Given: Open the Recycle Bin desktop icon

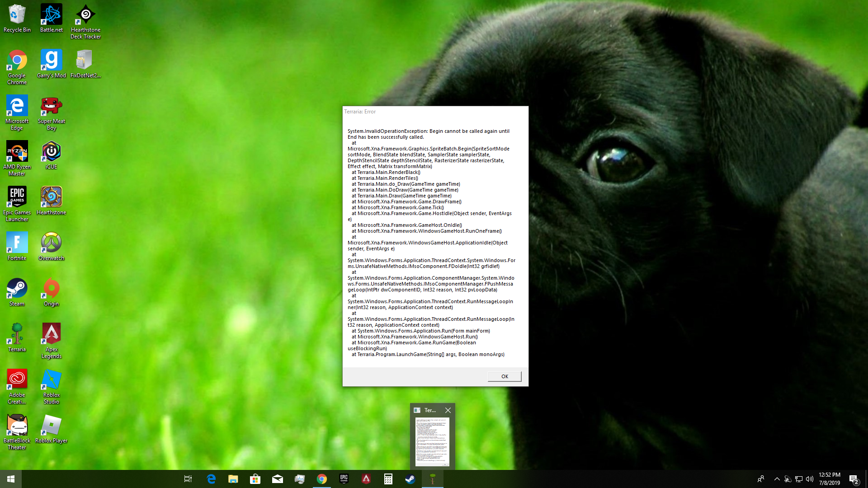Looking at the screenshot, I should point(17,19).
